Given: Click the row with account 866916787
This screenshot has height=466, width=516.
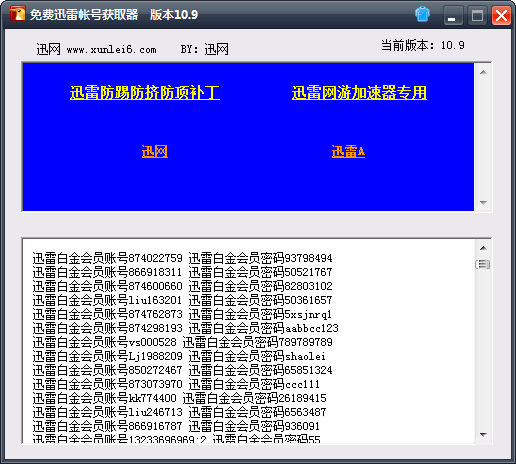Looking at the screenshot, I should coord(176,426).
